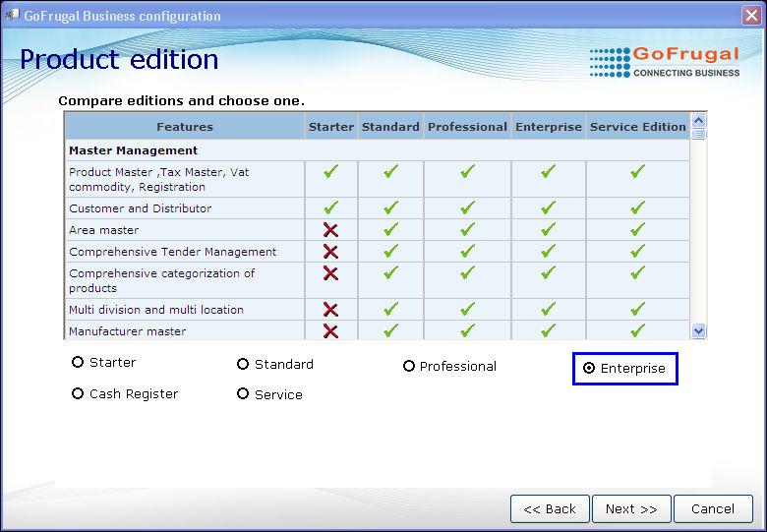Click red cross for Multi division Starter
The height and width of the screenshot is (532, 767).
pyautogui.click(x=330, y=310)
